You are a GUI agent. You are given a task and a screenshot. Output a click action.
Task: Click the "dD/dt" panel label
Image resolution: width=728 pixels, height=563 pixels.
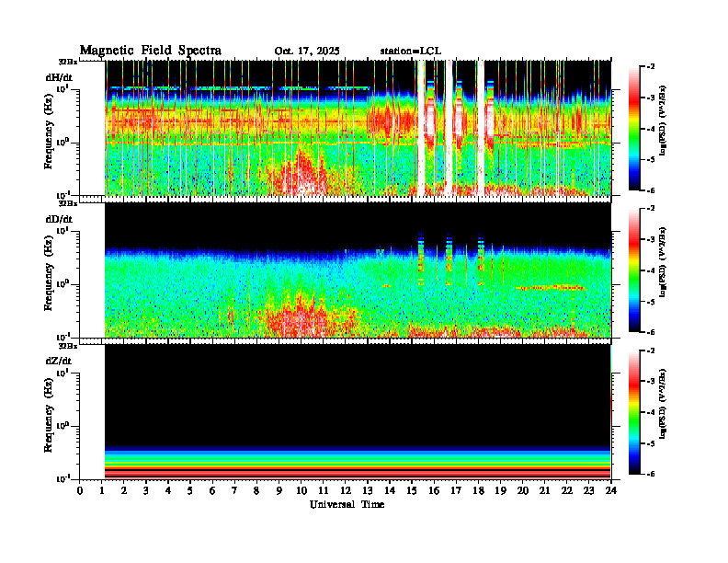[59, 219]
